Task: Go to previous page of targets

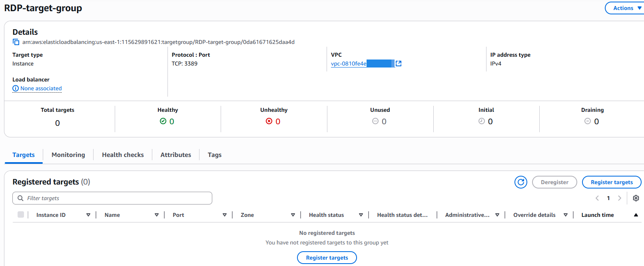Action: (597, 198)
